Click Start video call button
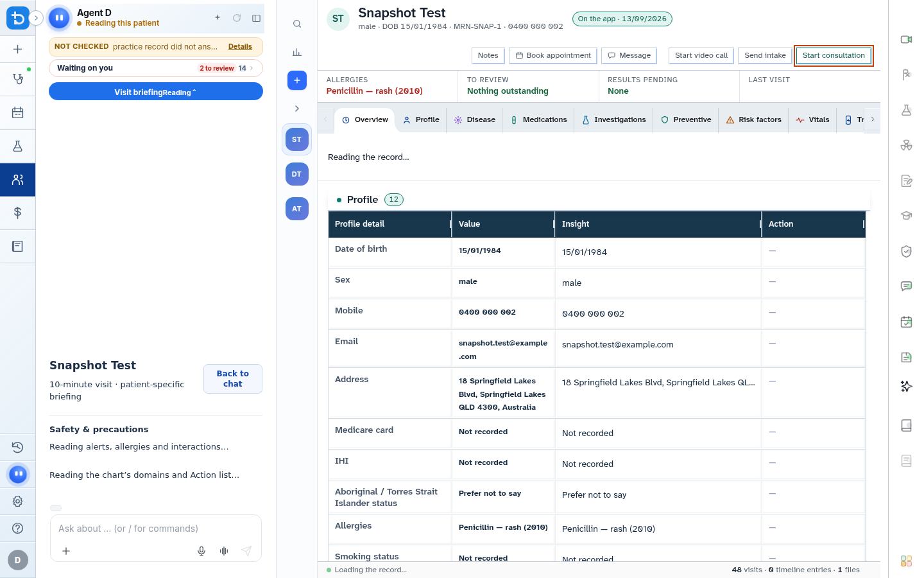924x578 pixels. click(701, 56)
